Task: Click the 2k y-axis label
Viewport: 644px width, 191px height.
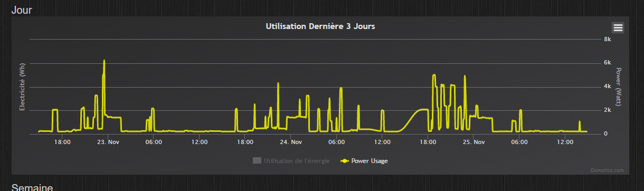Action: [x=607, y=110]
